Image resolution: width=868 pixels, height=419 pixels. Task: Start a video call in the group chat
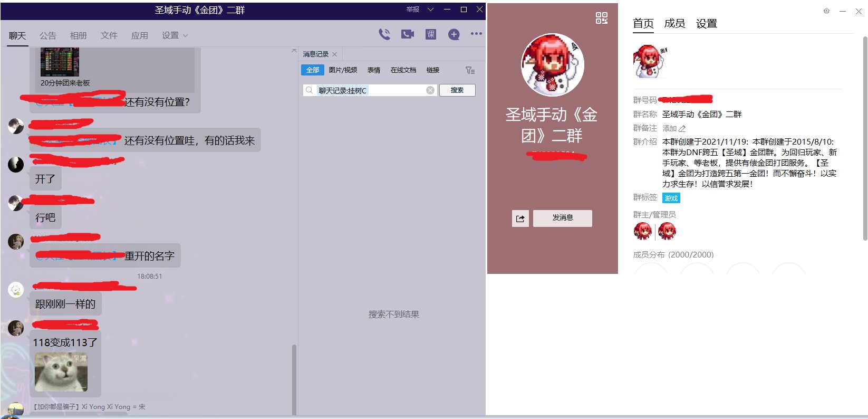(408, 34)
